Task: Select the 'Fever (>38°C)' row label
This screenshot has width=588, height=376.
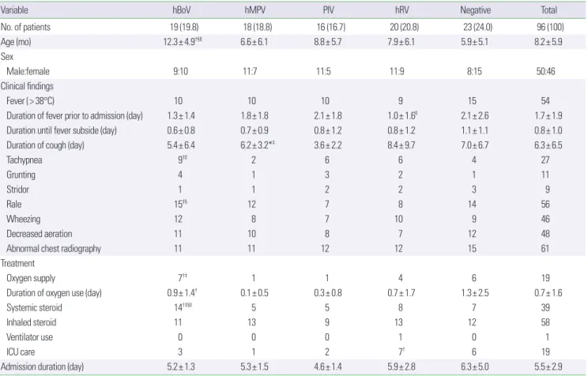Action: [30, 101]
